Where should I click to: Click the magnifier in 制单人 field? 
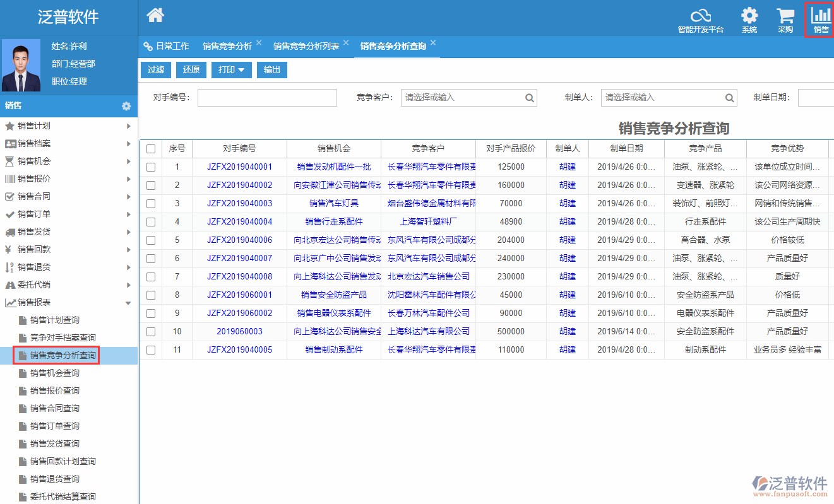729,98
